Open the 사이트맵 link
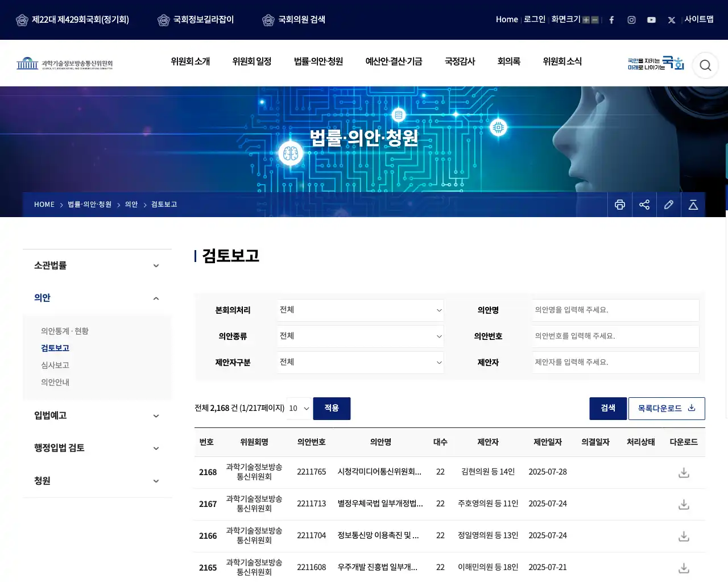The image size is (728, 582). (x=699, y=20)
